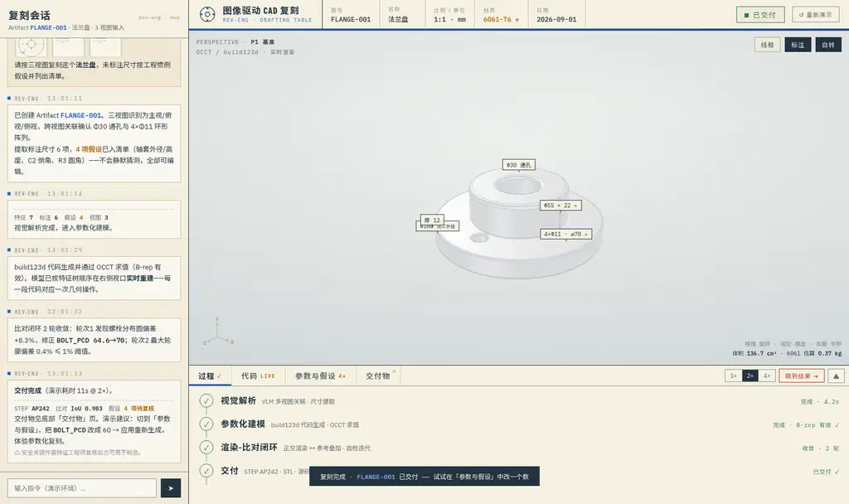Click 跳到结果 skip to result button
The width and height of the screenshot is (849, 504).
pos(802,376)
